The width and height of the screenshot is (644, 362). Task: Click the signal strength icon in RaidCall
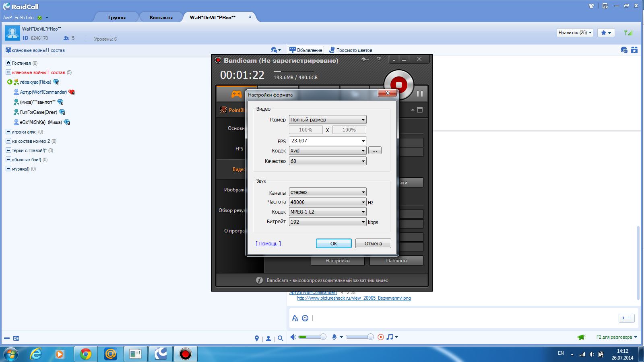tap(628, 33)
